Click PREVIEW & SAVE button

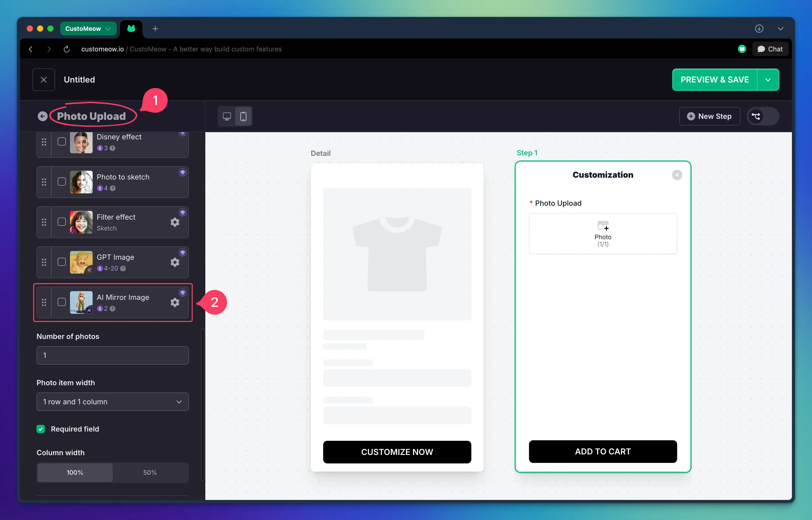tap(714, 80)
